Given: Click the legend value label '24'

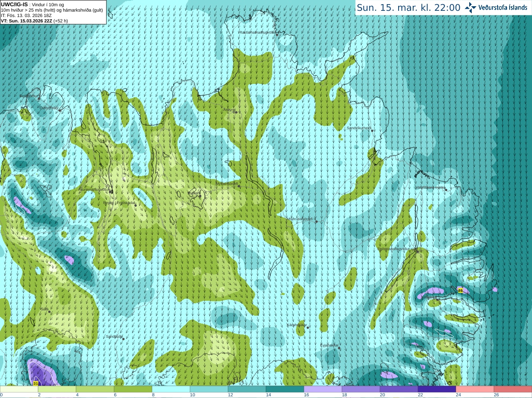Looking at the screenshot, I should [458, 395].
